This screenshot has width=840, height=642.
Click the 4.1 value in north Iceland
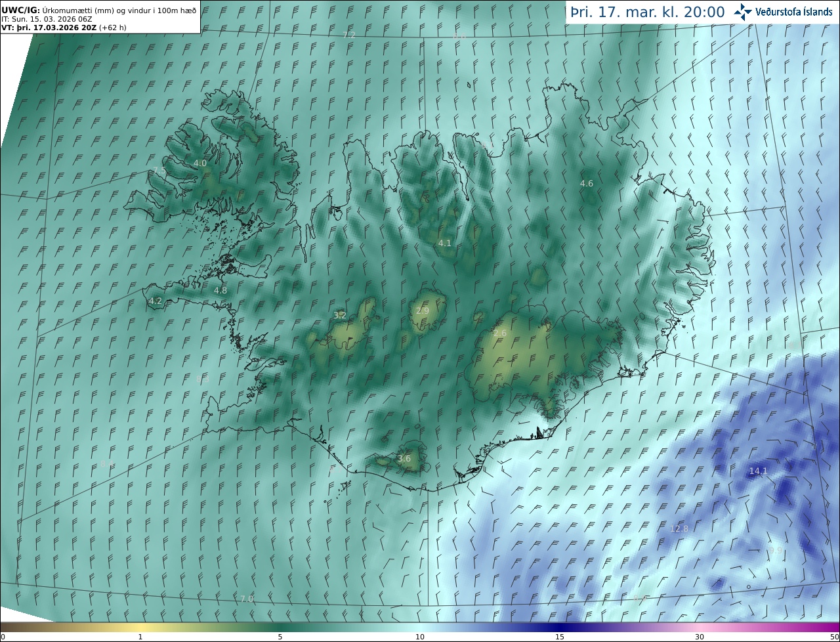pos(445,243)
